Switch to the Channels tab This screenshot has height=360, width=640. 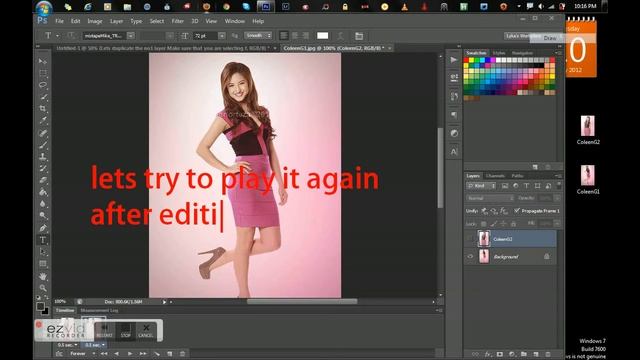tap(496, 176)
